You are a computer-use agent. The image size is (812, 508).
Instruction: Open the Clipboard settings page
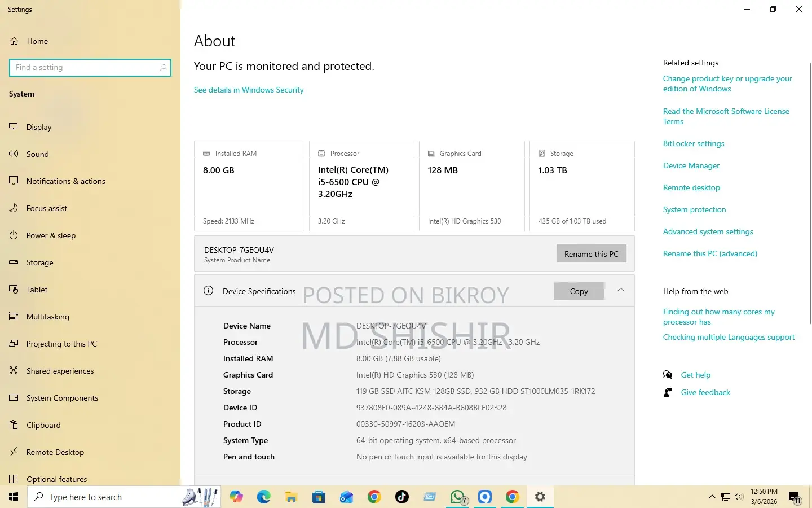(x=35, y=425)
